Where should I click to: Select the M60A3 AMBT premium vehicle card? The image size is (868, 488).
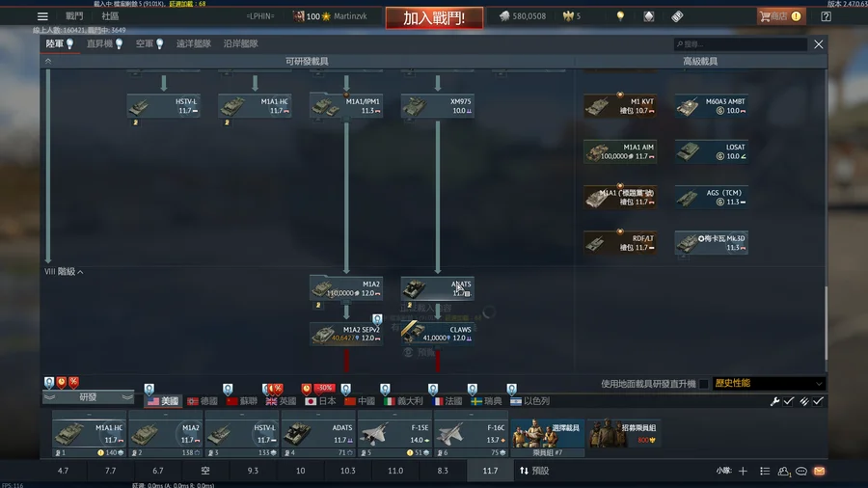pyautogui.click(x=712, y=106)
